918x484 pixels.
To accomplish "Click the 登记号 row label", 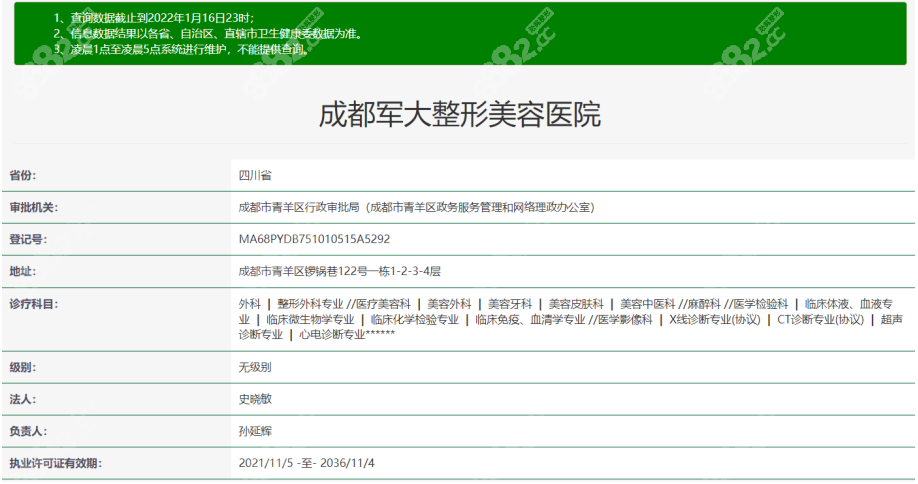I will (28, 239).
